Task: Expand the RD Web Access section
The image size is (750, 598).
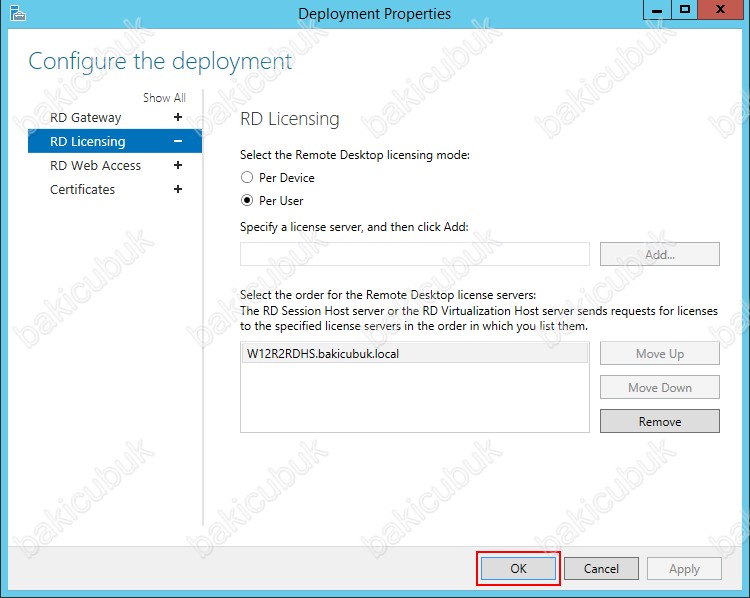Action: 178,165
